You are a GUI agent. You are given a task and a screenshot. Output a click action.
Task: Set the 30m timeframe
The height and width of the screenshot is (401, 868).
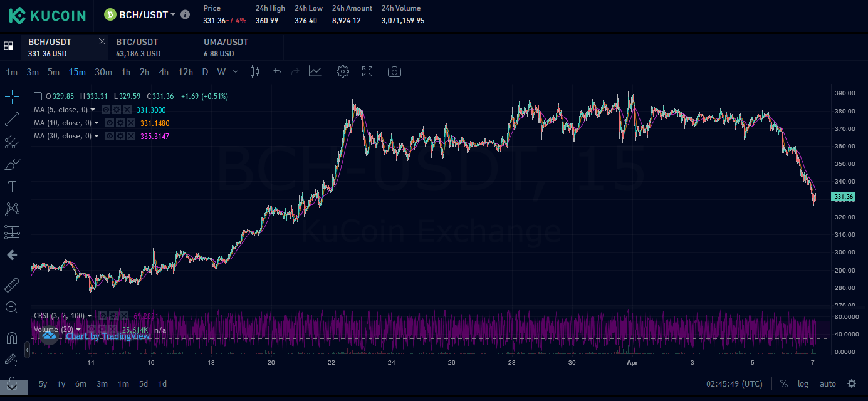click(103, 72)
